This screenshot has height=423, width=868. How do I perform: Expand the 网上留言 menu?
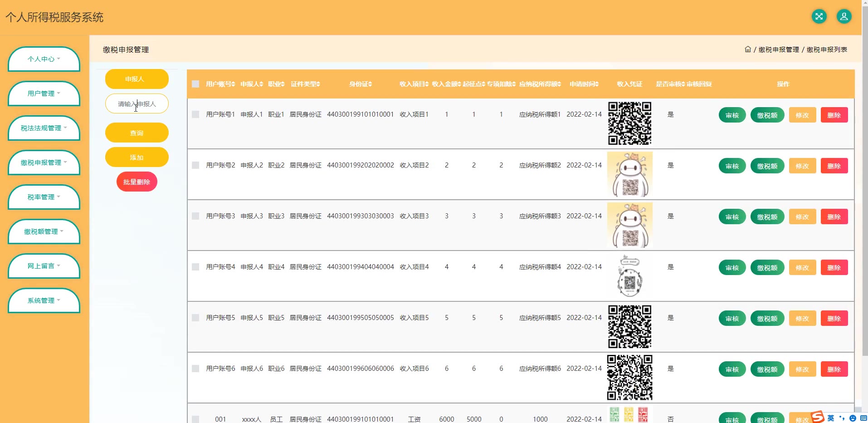pos(44,266)
